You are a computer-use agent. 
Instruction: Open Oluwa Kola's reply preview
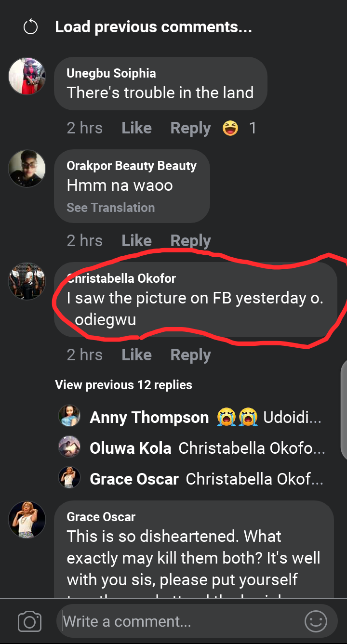coord(207,448)
